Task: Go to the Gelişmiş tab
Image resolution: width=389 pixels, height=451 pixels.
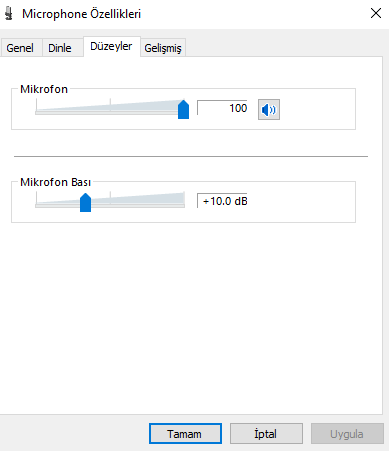Action: 163,48
